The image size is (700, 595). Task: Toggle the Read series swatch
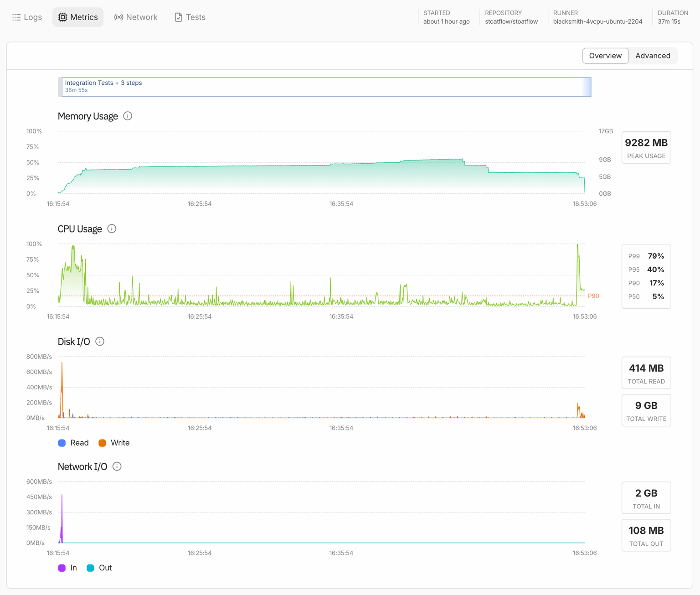click(x=62, y=443)
